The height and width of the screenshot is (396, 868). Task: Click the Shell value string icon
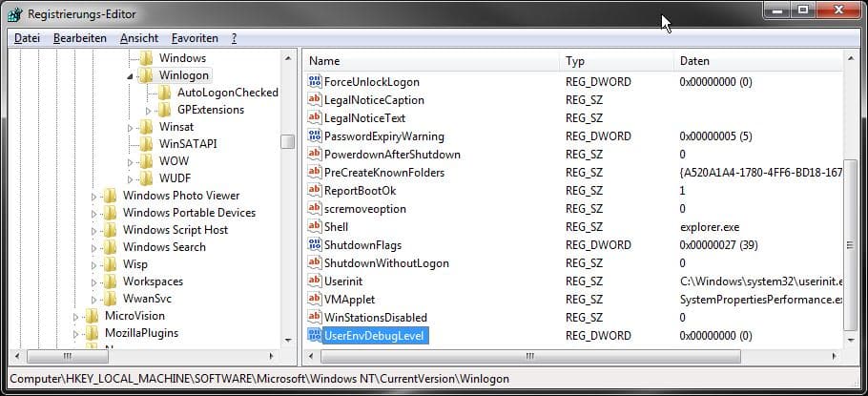[315, 226]
